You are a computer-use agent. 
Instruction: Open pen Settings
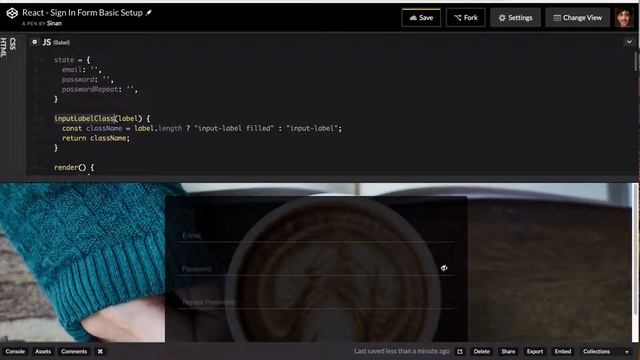click(x=516, y=18)
